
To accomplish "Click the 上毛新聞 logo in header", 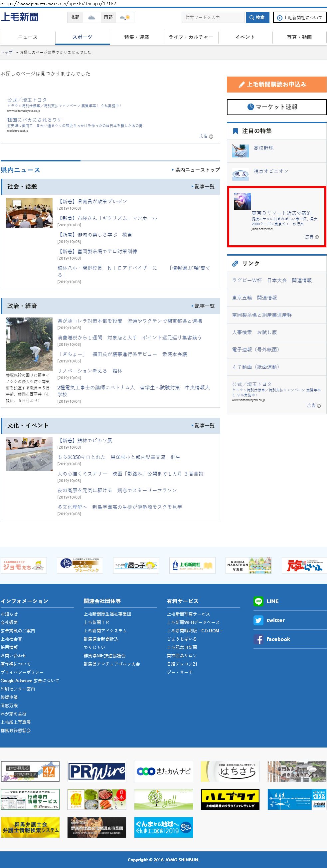I will click(x=20, y=17).
